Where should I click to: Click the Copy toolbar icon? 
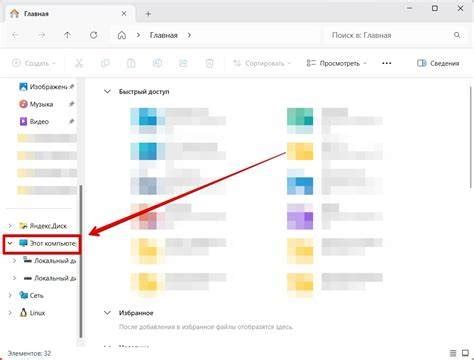pyautogui.click(x=105, y=63)
